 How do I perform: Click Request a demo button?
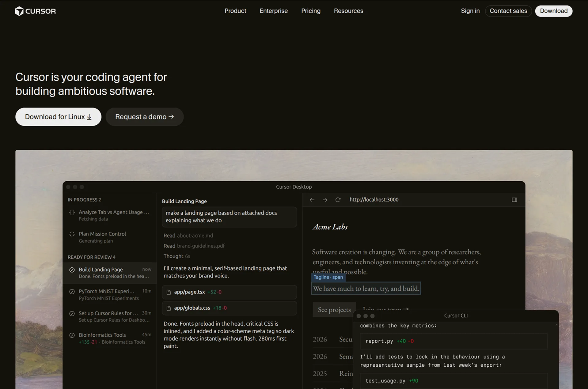145,117
